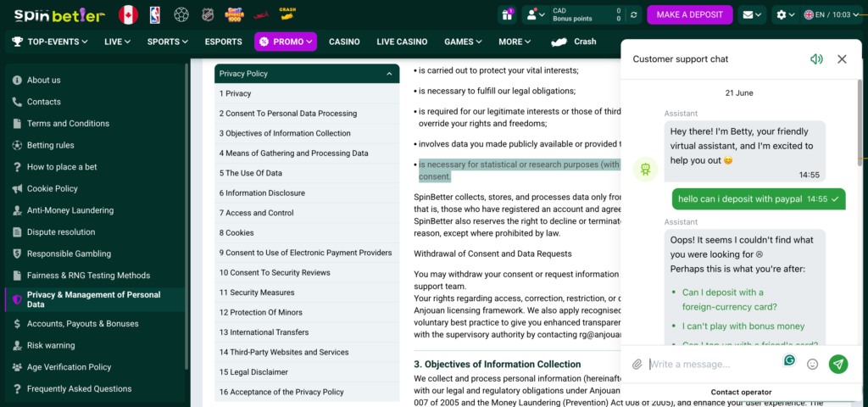
Task: Click the SpinBetter logo
Action: click(60, 15)
